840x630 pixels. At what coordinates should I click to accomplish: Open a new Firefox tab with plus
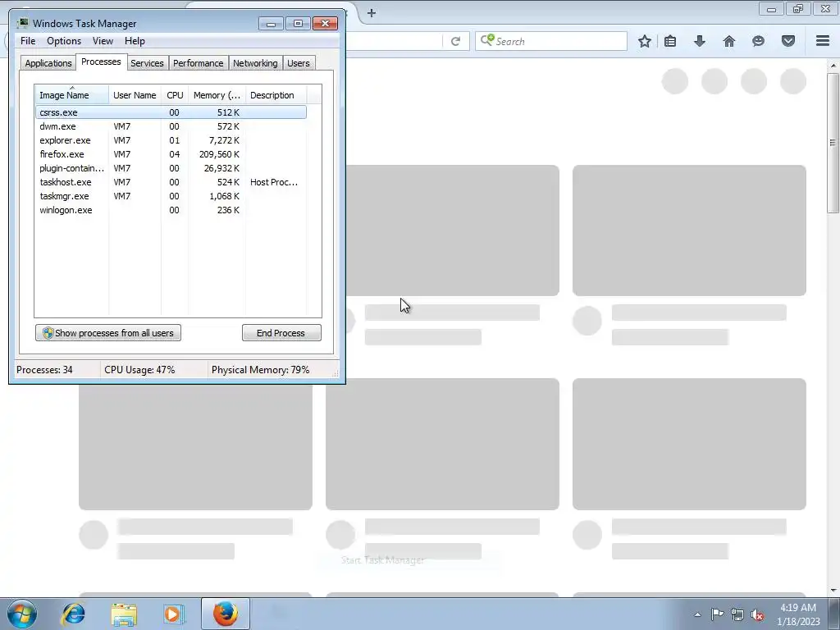click(372, 13)
